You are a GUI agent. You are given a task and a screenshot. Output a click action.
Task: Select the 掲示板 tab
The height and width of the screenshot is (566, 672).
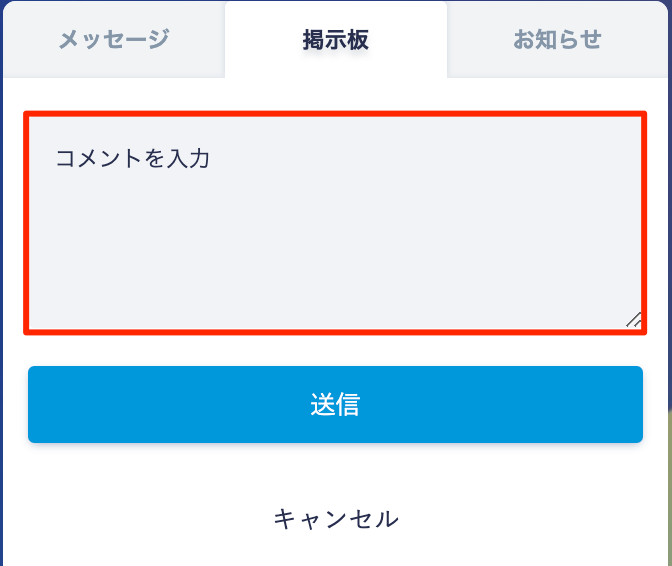[x=336, y=40]
